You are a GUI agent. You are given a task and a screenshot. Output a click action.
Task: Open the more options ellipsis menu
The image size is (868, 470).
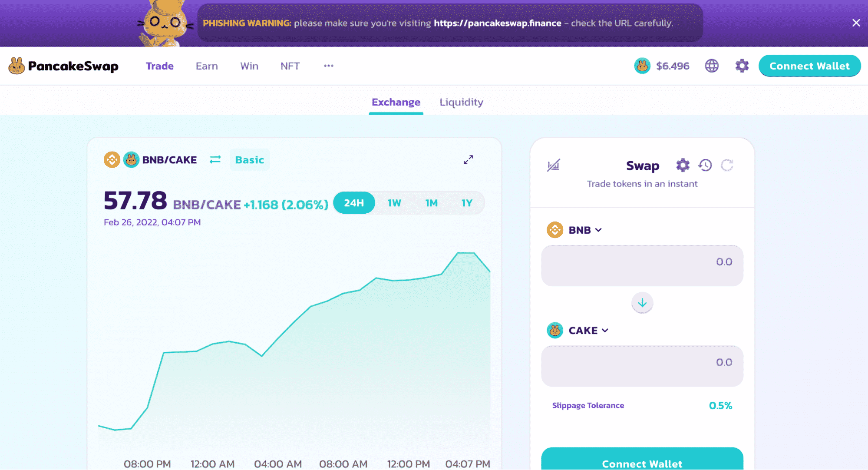329,66
